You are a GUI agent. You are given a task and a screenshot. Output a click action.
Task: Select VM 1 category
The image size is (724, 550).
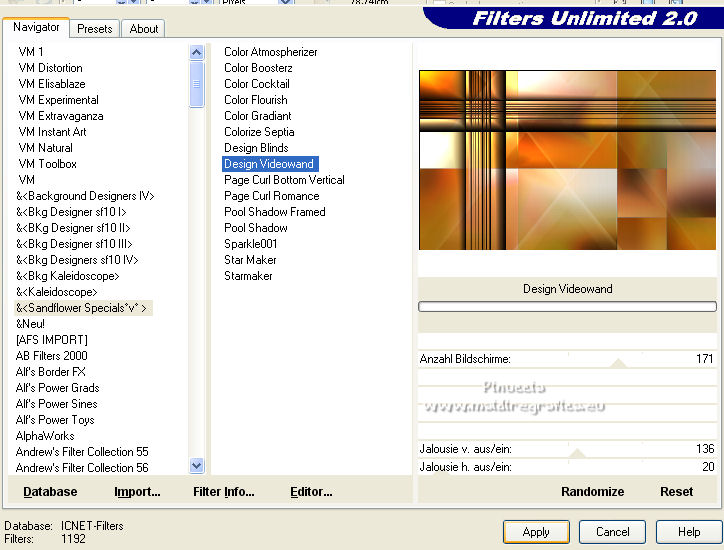(x=31, y=52)
